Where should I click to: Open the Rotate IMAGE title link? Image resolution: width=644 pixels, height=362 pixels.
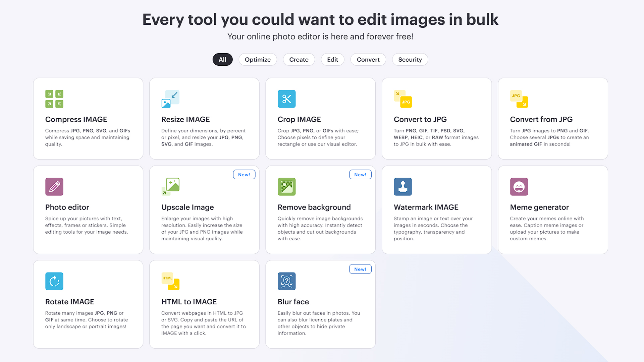tap(69, 302)
